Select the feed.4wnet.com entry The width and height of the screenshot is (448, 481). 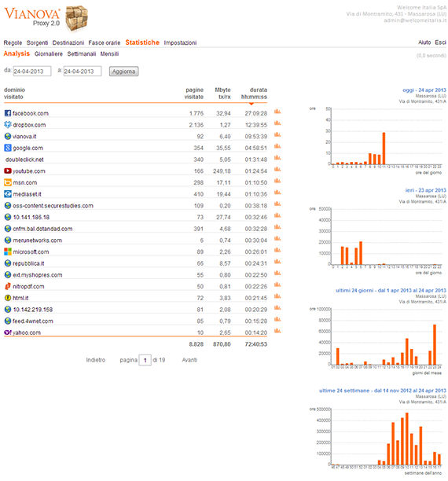pyautogui.click(x=33, y=321)
